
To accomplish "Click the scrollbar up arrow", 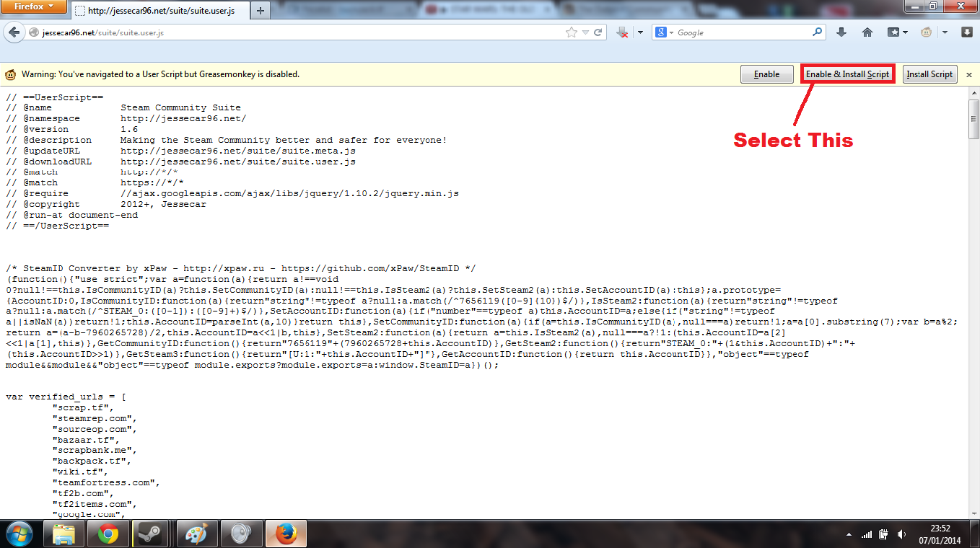I will coord(974,93).
